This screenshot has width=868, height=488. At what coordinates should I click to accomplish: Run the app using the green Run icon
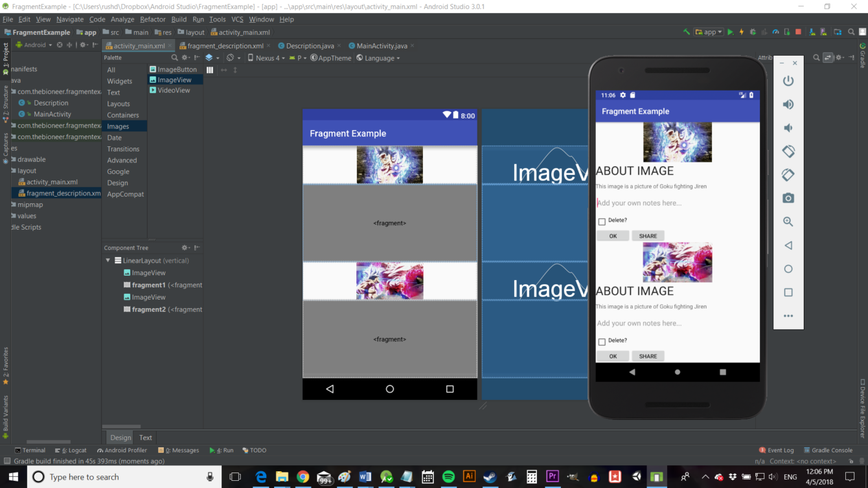(x=731, y=31)
